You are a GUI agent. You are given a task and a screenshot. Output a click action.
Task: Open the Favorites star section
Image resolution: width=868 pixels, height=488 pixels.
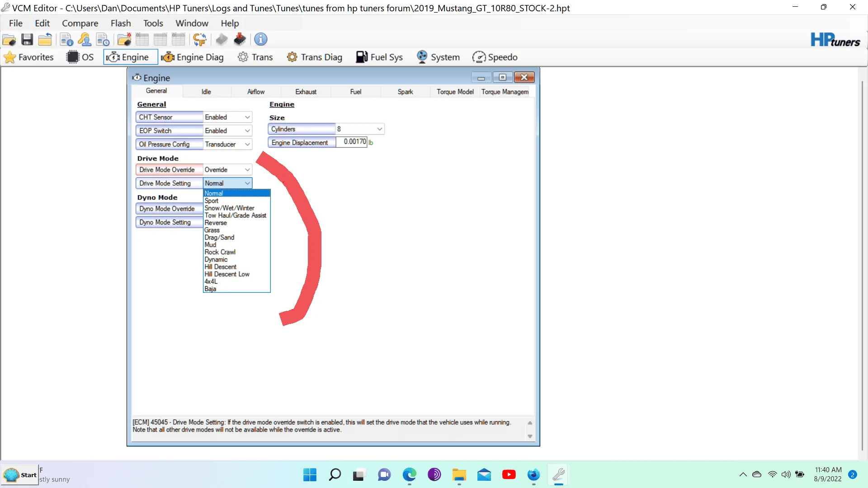point(28,57)
